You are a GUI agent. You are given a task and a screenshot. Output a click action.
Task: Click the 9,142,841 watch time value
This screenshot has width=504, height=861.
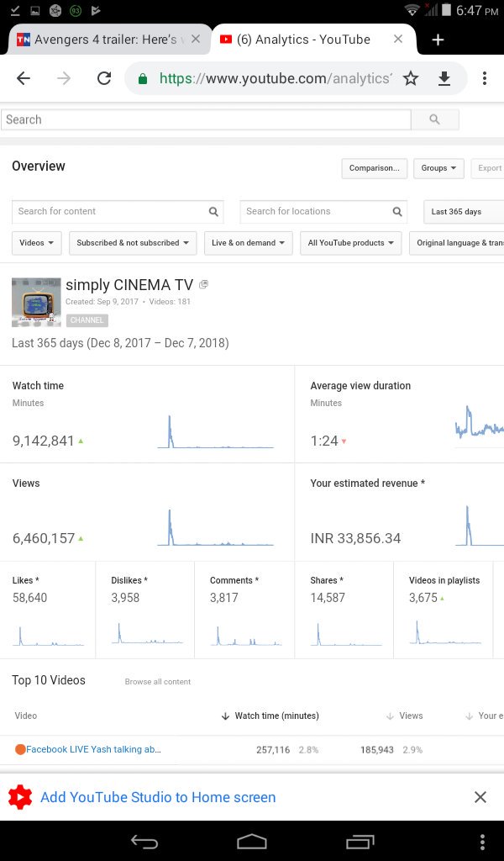44,441
